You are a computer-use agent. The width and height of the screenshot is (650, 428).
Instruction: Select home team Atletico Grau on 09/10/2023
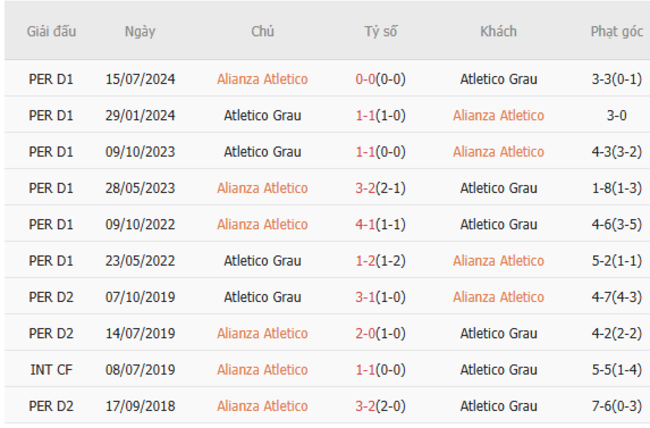(262, 152)
